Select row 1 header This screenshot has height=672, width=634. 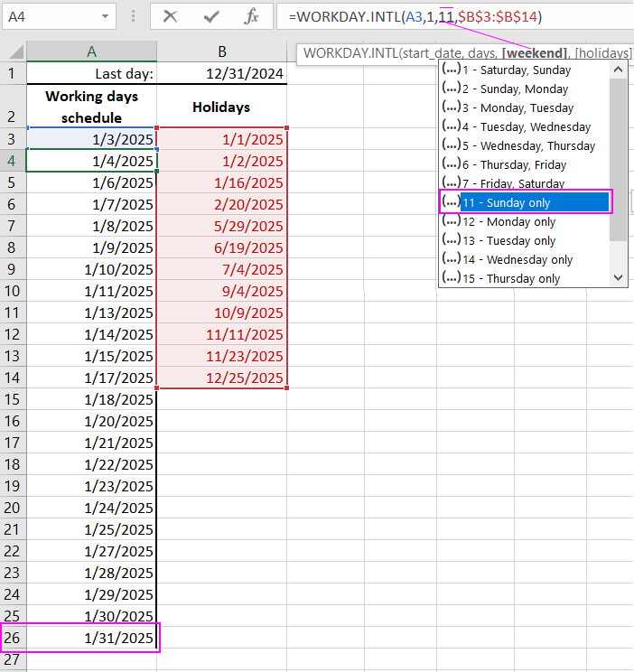pos(13,74)
